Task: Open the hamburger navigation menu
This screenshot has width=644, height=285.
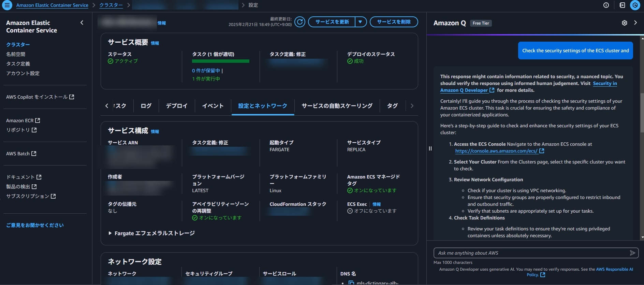Action: tap(7, 5)
